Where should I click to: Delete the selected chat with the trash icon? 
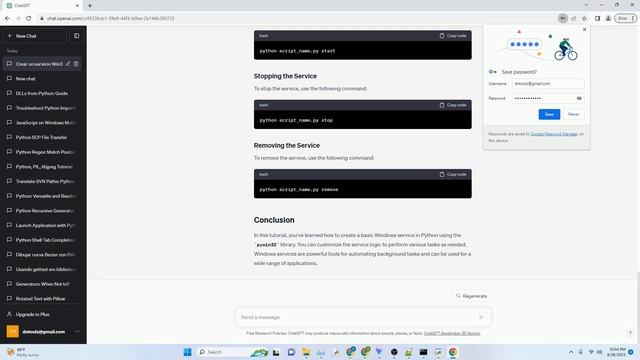[x=76, y=64]
